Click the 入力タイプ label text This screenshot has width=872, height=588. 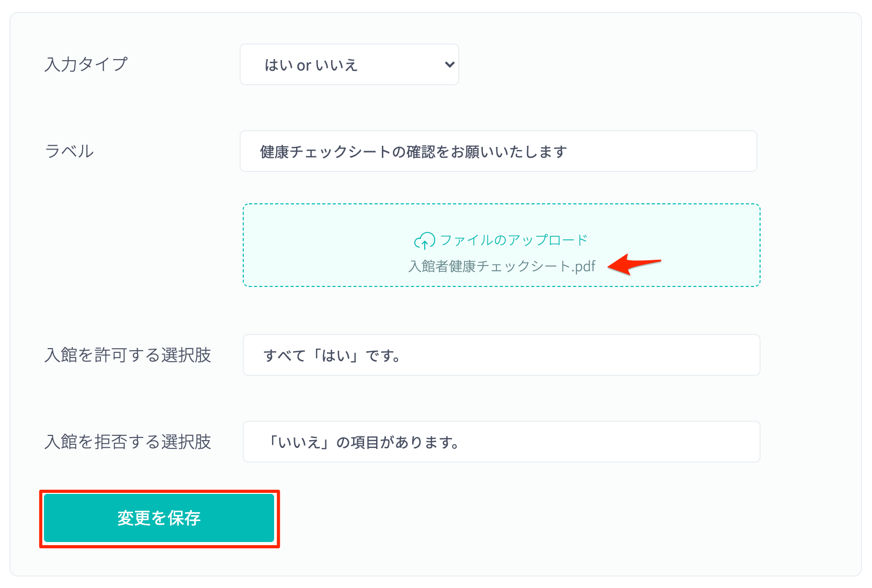86,64
